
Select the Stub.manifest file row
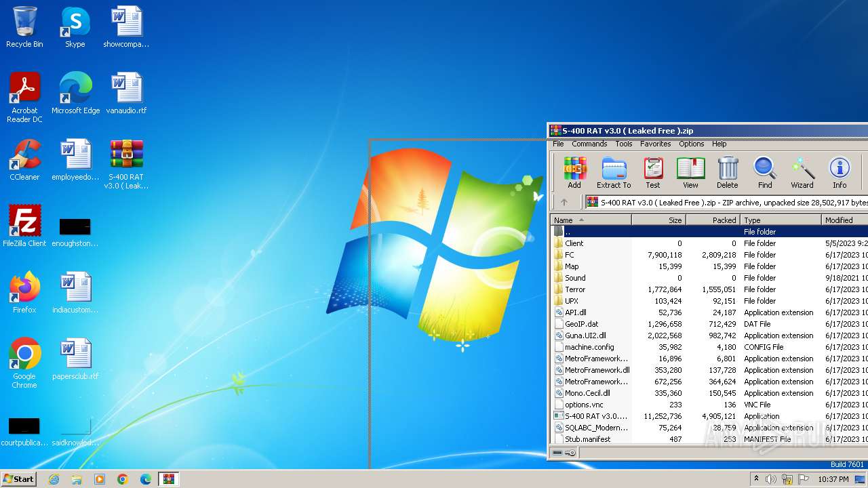tap(709, 439)
